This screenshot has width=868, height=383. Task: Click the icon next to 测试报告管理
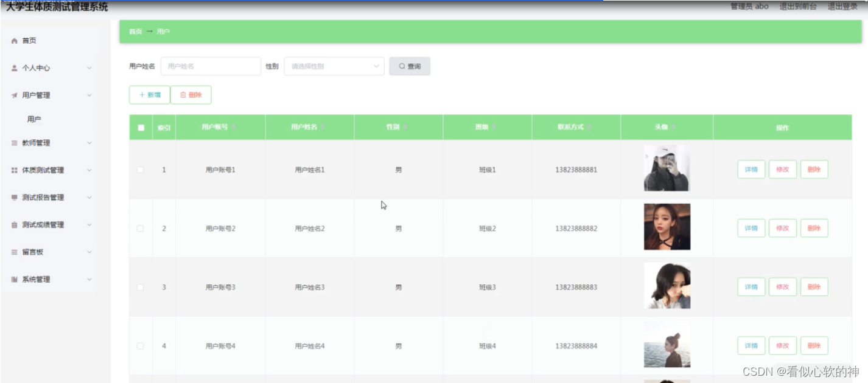point(15,198)
